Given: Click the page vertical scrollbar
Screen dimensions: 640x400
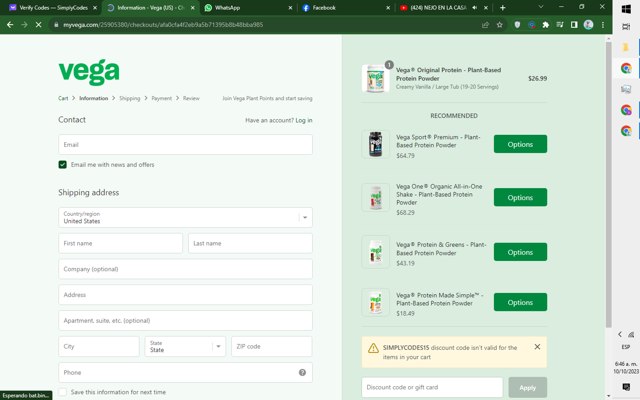Looking at the screenshot, I should [609, 184].
